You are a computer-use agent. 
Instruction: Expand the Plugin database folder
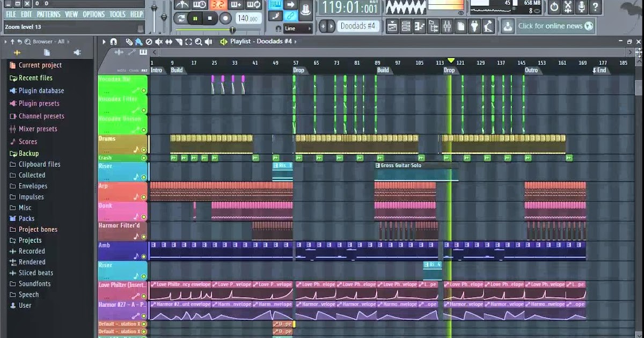(x=36, y=91)
